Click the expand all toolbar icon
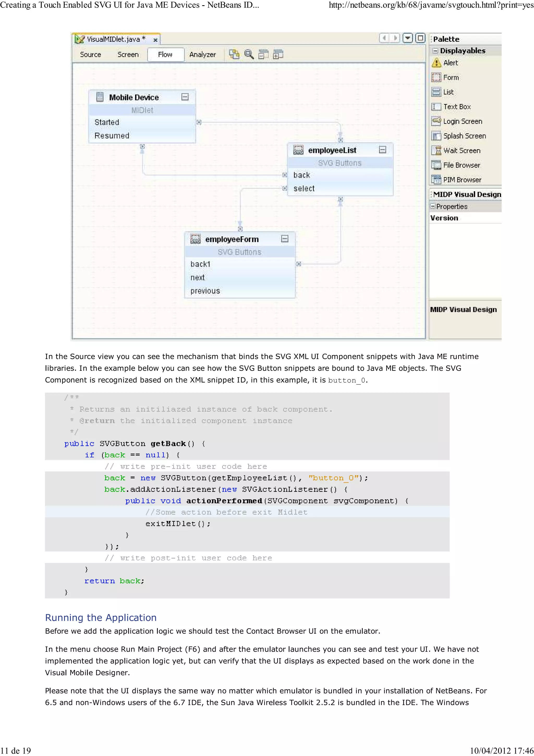The width and height of the screenshot is (534, 756). pos(278,54)
